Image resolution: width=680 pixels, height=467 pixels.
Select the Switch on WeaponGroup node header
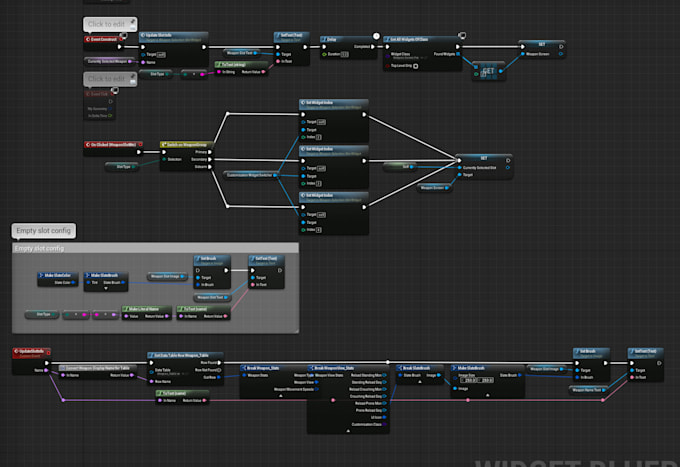[x=186, y=144]
